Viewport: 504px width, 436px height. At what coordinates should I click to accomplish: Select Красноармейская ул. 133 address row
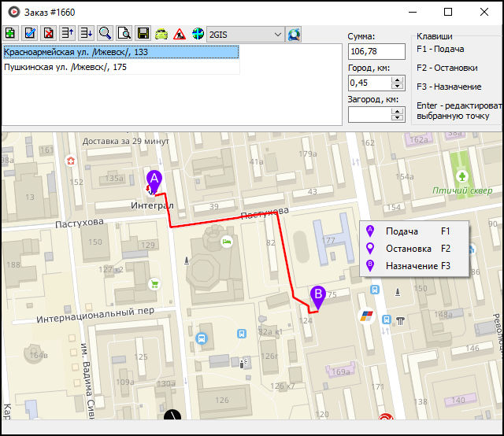coord(120,52)
